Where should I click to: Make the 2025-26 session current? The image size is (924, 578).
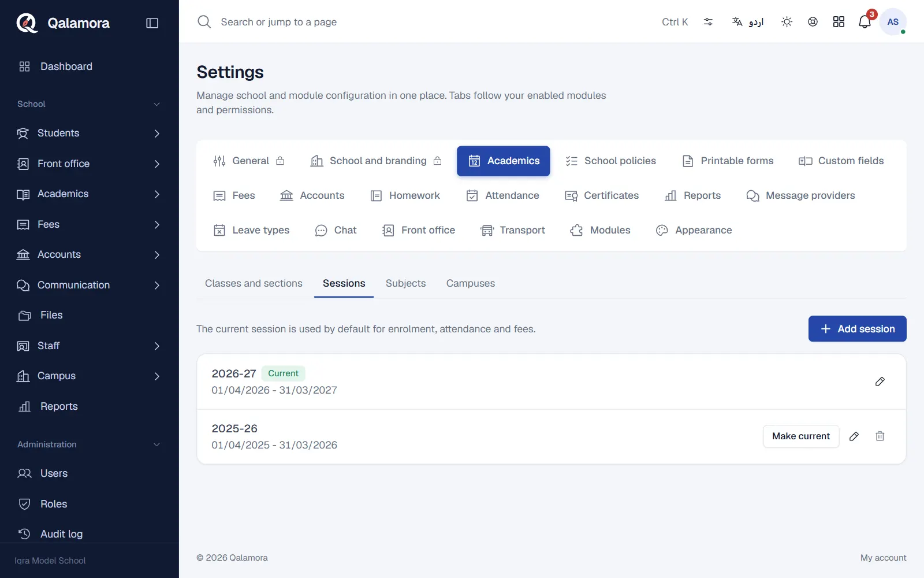pyautogui.click(x=801, y=436)
